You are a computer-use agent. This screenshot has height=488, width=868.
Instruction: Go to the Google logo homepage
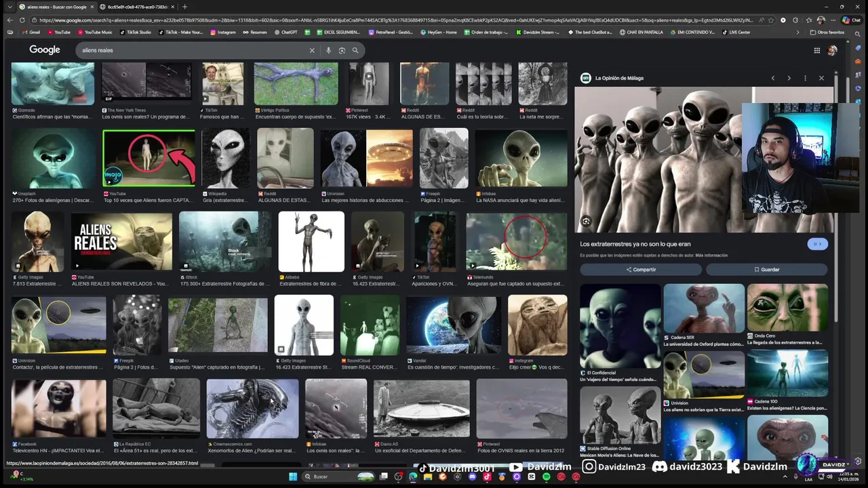click(45, 50)
